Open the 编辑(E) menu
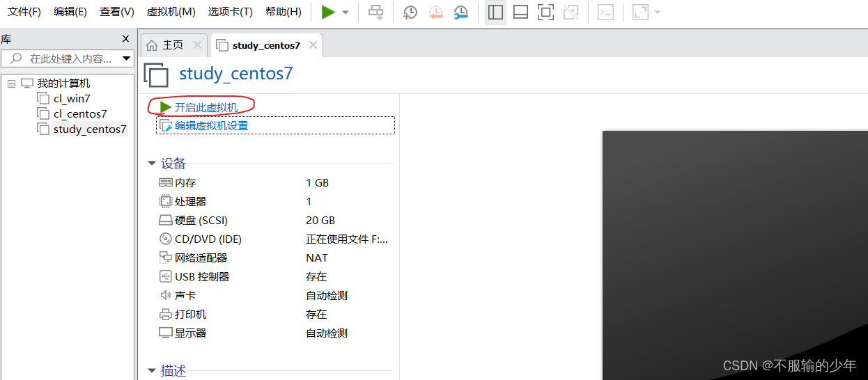The image size is (868, 380). (x=70, y=12)
